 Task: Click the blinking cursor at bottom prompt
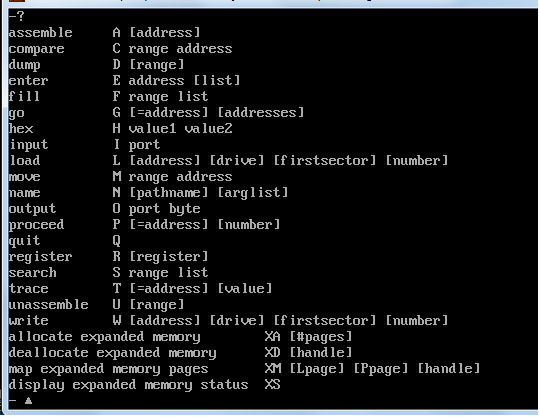(x=29, y=400)
